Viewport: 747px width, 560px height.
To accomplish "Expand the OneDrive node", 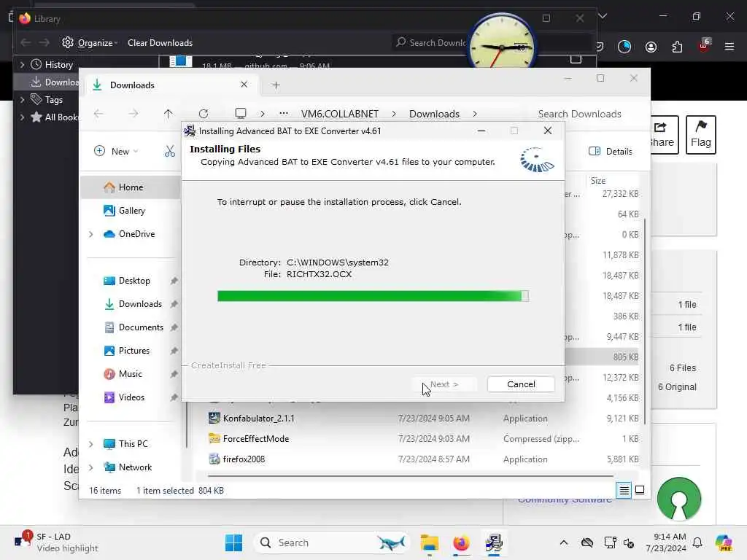I will coord(90,234).
